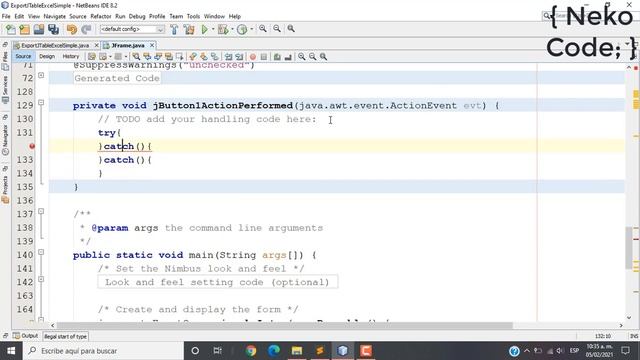This screenshot has width=640, height=360.
Task: Click the Stop Macro Recording icon
Action: 264,57
